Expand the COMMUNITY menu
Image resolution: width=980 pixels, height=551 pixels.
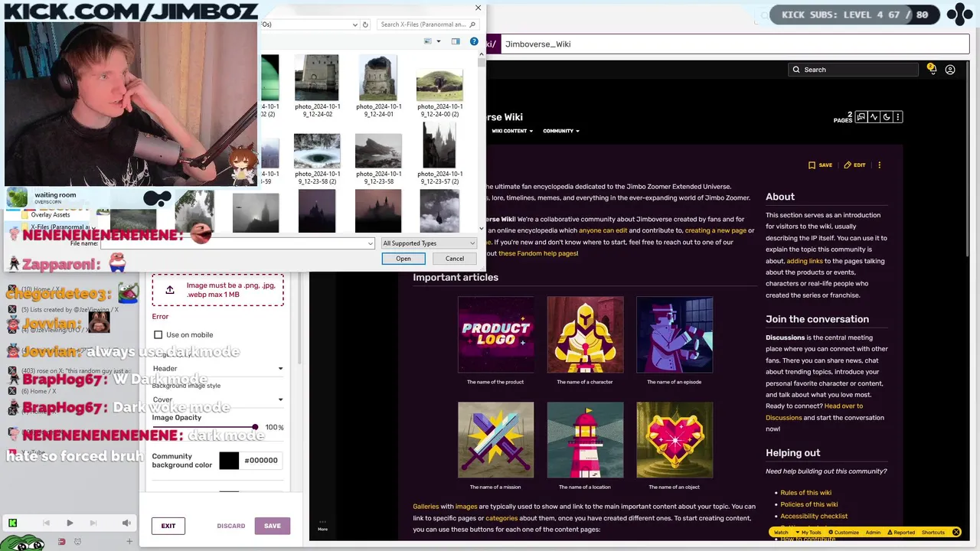(x=560, y=131)
